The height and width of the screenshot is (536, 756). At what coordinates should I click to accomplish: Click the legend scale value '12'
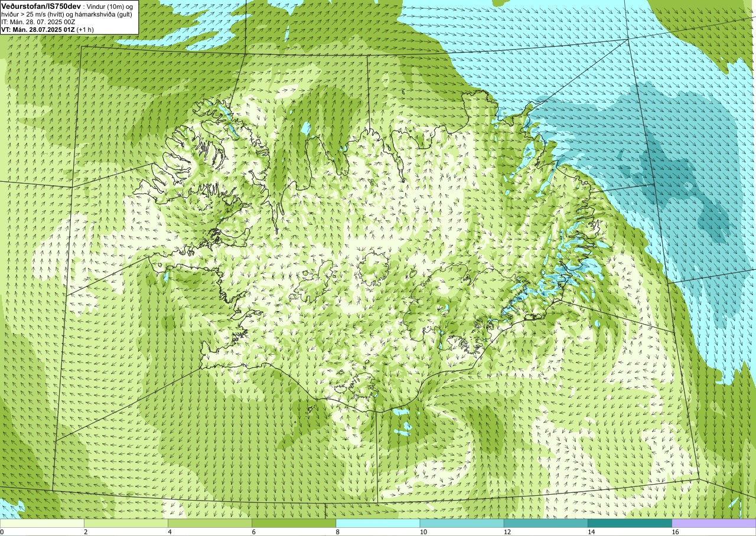(x=507, y=532)
